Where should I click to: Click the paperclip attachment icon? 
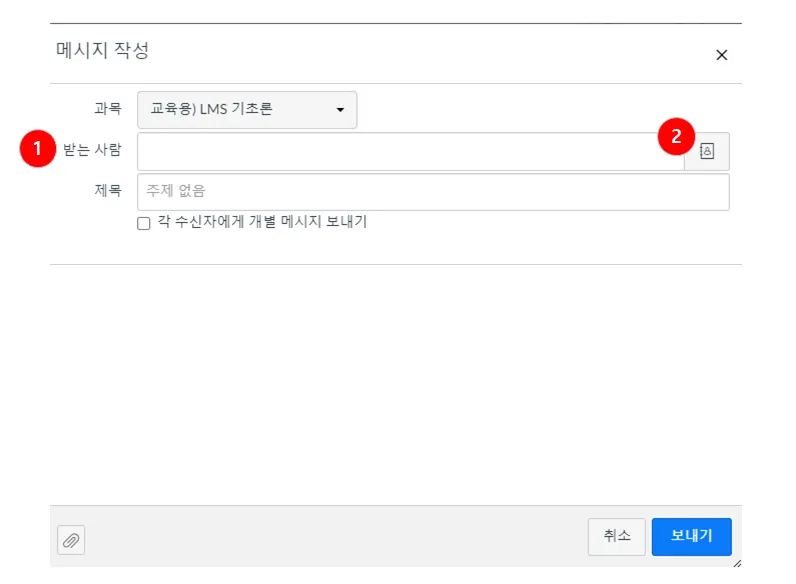point(71,540)
